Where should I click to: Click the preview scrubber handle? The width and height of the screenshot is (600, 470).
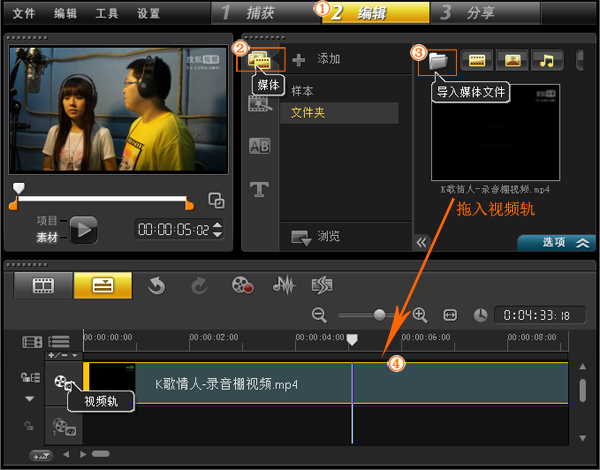point(18,188)
